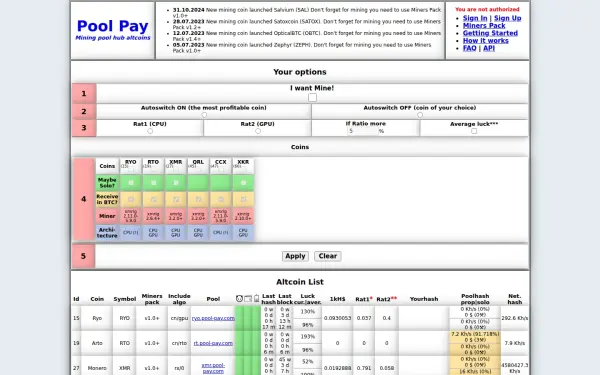
Task: Click the 7.9 Kh/s net hash value
Action: click(x=515, y=343)
